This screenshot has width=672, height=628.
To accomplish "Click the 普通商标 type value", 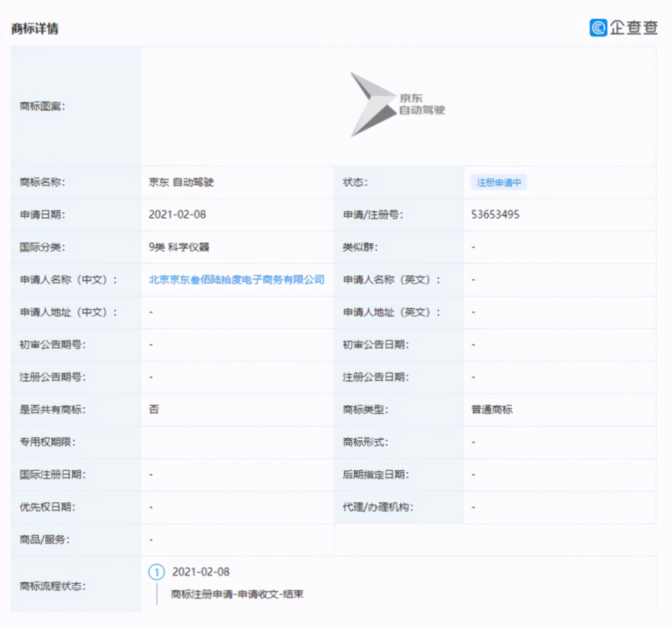I will pos(491,410).
